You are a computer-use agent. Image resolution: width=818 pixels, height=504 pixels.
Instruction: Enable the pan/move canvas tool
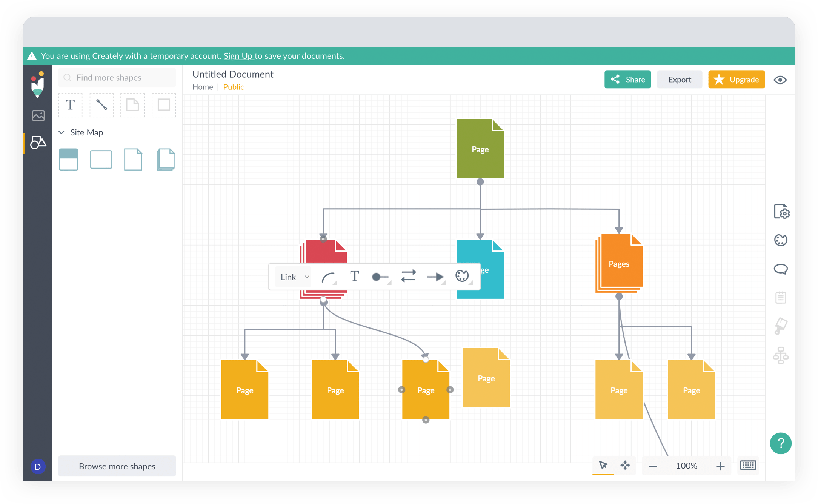coord(625,466)
